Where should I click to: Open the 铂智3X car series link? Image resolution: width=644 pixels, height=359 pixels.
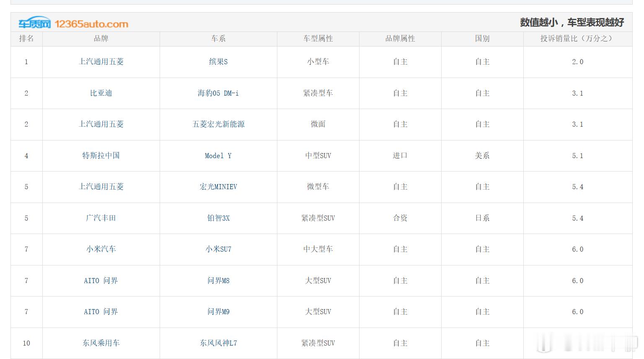pos(218,218)
